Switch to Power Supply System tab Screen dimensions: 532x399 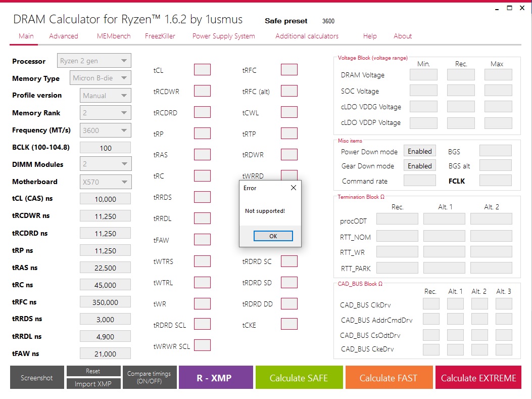pyautogui.click(x=224, y=36)
